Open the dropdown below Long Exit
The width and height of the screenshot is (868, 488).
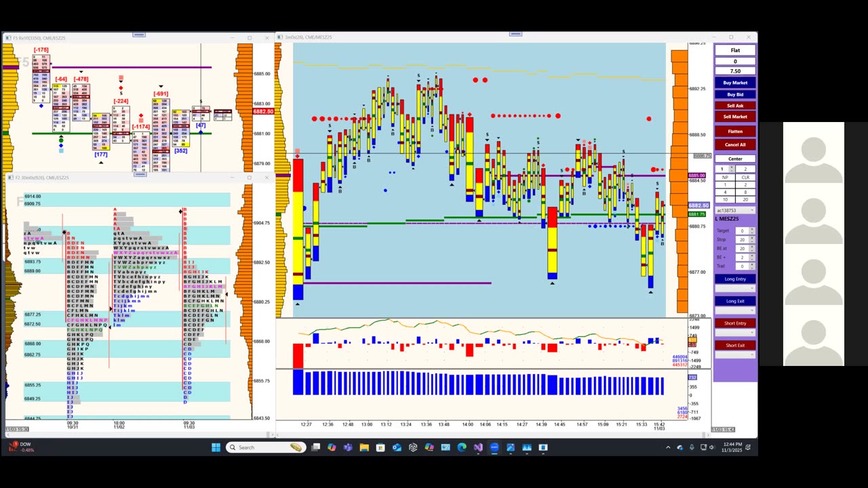(735, 310)
